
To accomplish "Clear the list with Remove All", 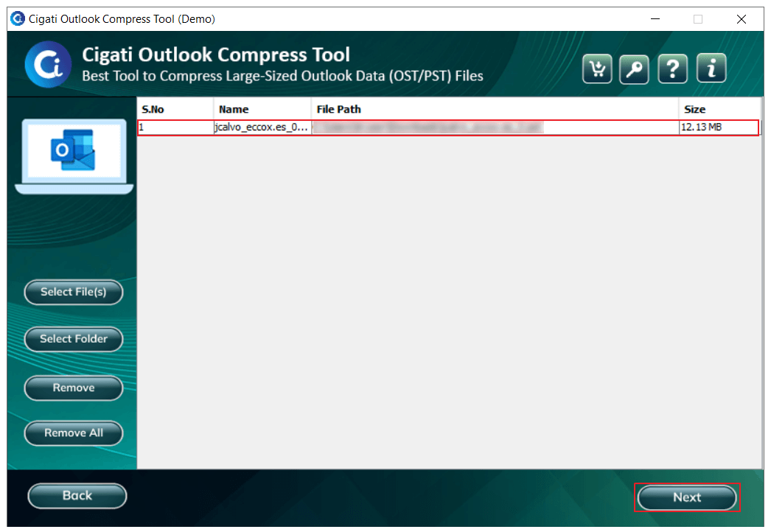I will point(73,433).
